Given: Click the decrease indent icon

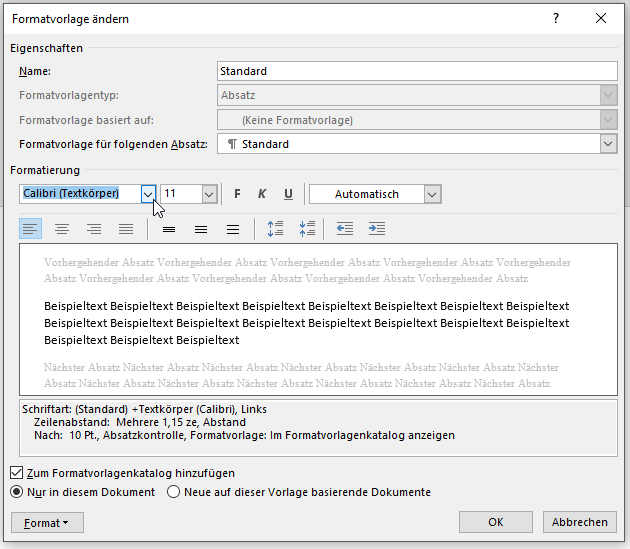Looking at the screenshot, I should [x=345, y=229].
